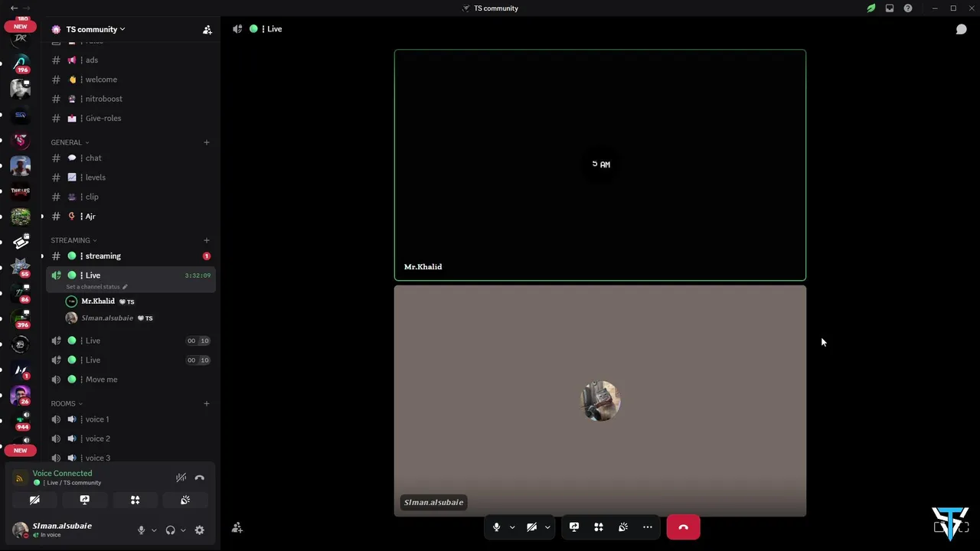980x551 pixels.
Task: Create a channel in the STREAMING category
Action: (207, 240)
